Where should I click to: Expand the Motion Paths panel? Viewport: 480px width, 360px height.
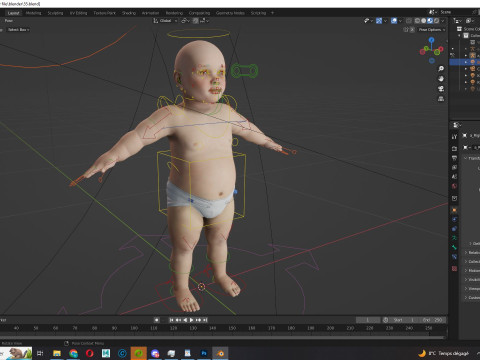coord(472,270)
